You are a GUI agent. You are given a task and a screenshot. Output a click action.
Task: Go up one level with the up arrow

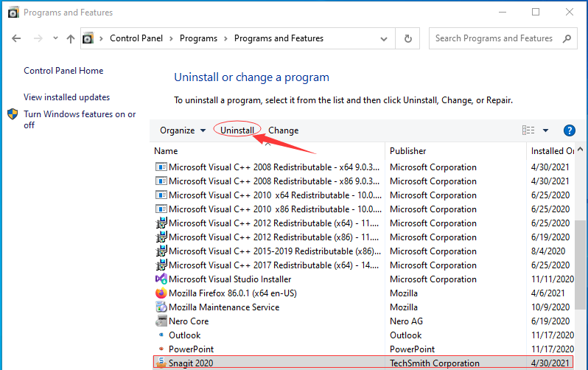[71, 38]
